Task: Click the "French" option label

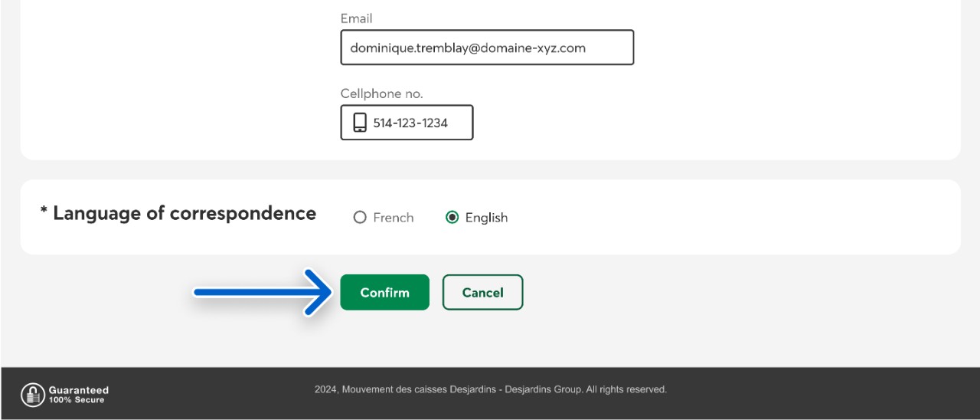Action: coord(394,218)
